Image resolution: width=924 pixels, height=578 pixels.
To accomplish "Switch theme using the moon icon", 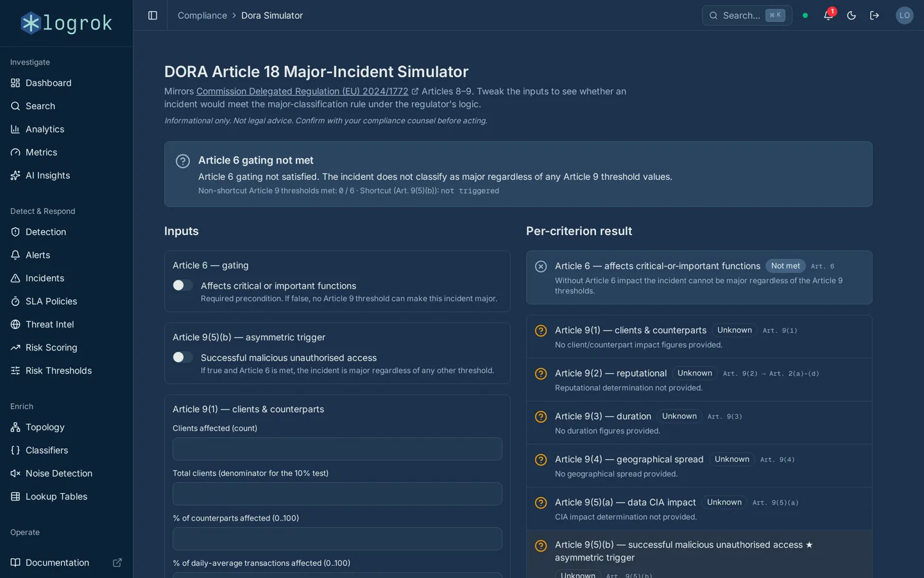I will tap(851, 15).
